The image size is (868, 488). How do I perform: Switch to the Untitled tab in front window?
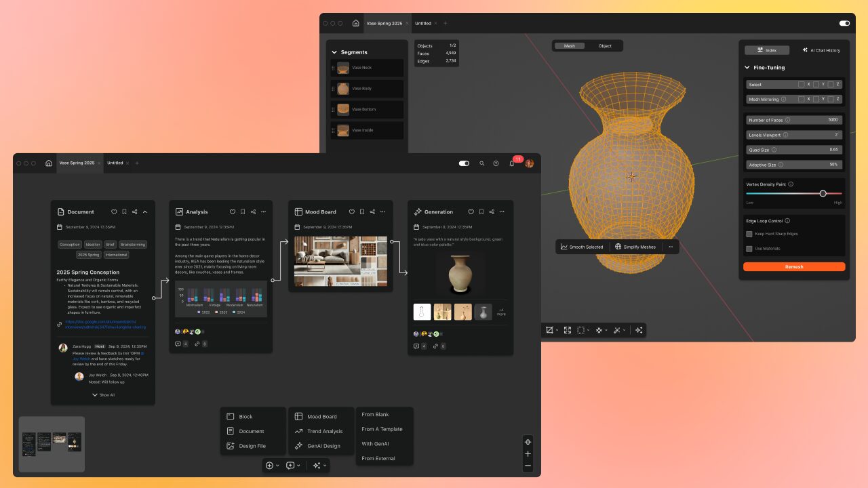[115, 163]
